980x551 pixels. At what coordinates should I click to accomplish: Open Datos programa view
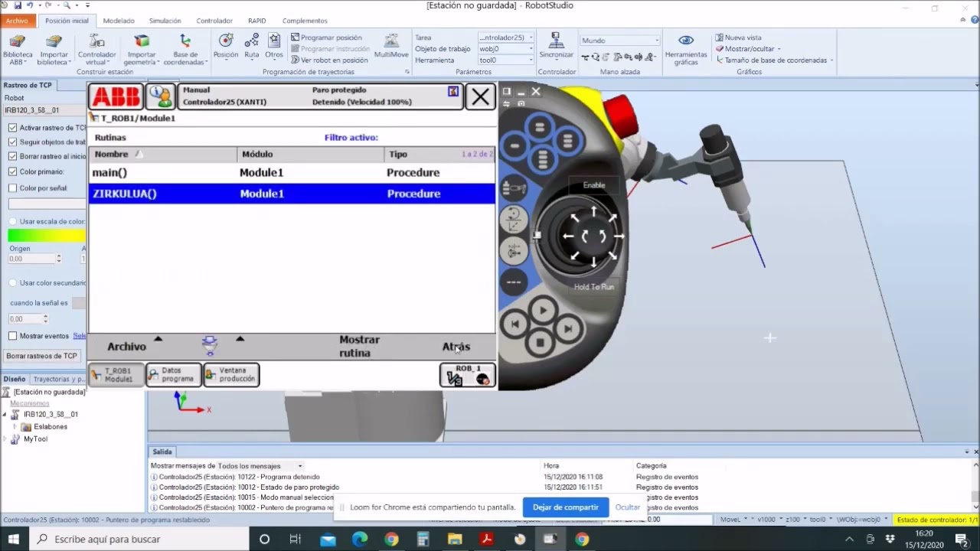click(x=174, y=375)
